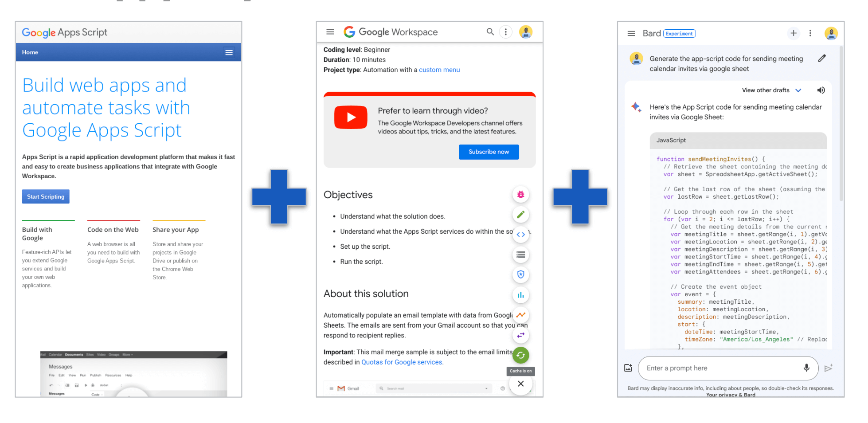Screen dimensions: 868x423
Task: Select the green pencil edit icon
Action: [x=521, y=215]
